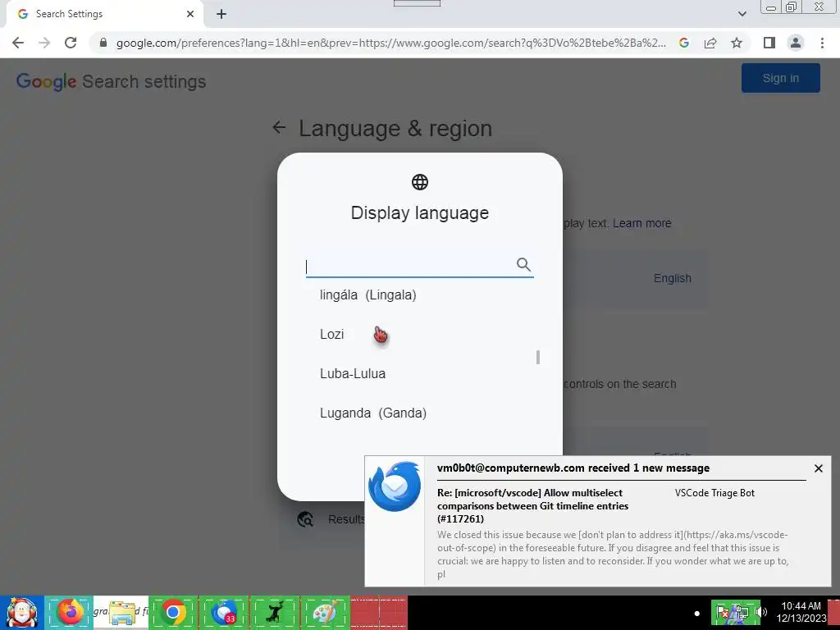Open the Chrome profile avatar
This screenshot has height=630, width=840.
[796, 43]
